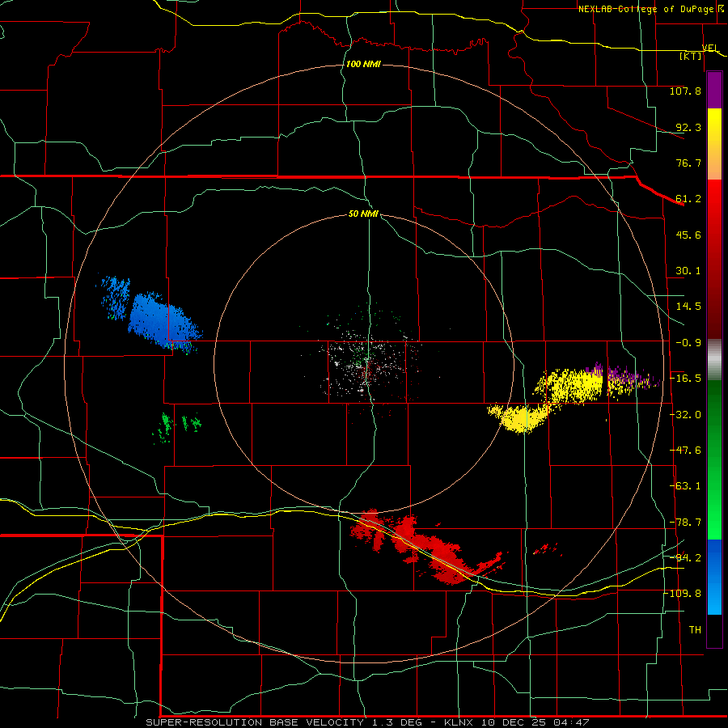
Task: Select the -0.9 scale value
Action: click(688, 343)
